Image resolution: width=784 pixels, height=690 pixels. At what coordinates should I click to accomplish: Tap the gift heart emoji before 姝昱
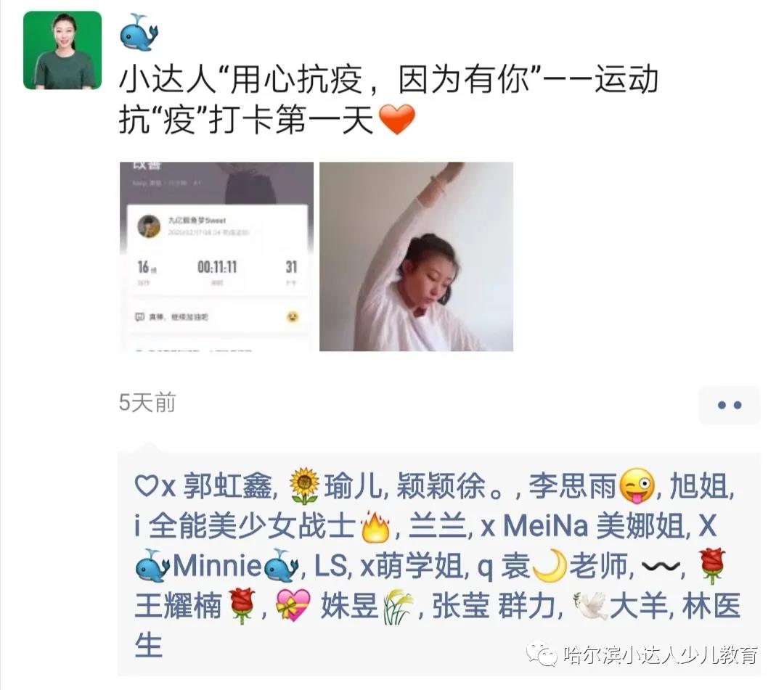click(293, 606)
